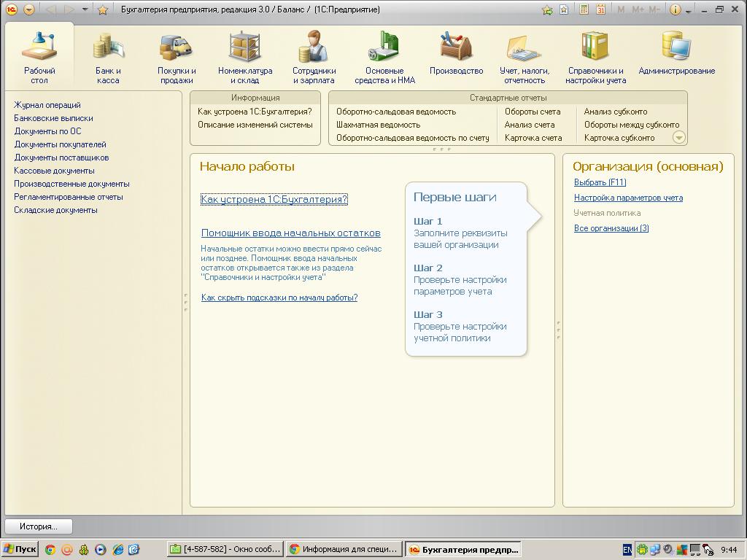Open Настройка параметров учета link

[628, 198]
